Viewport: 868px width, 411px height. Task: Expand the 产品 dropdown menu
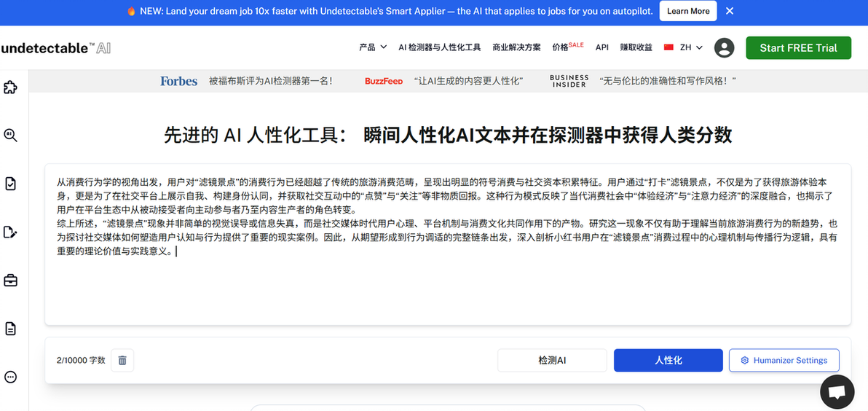[373, 47]
